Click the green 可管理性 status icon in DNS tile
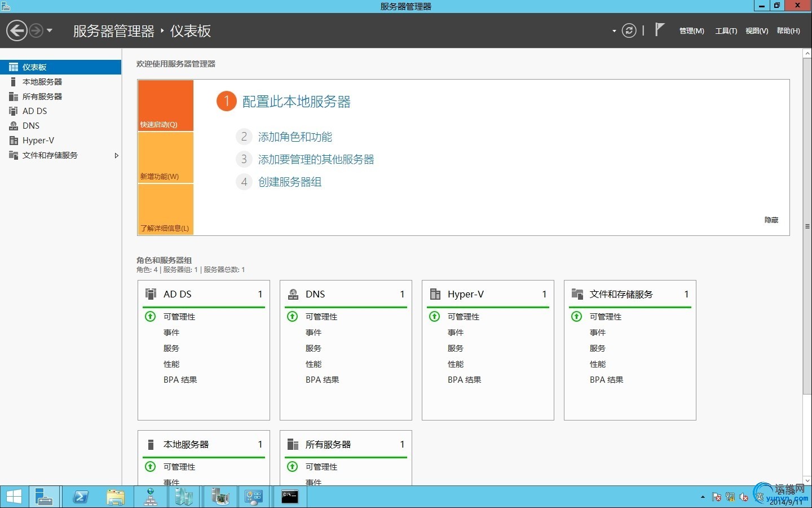Image resolution: width=812 pixels, height=508 pixels. click(293, 316)
